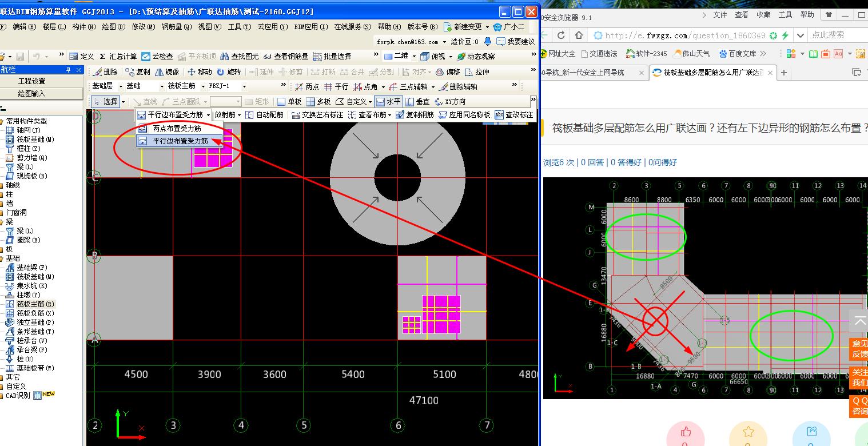Open 定义 definition dialog
Viewport: 868px width, 446px height.
(x=81, y=57)
